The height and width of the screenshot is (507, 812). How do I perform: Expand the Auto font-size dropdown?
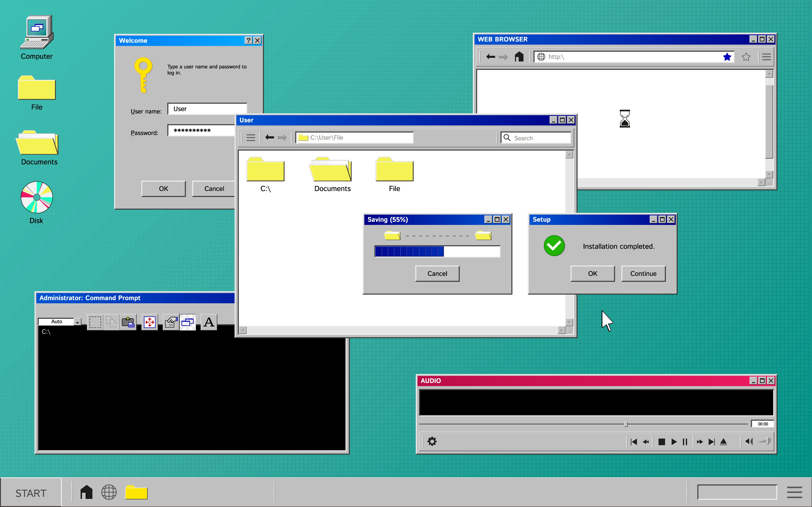point(78,322)
